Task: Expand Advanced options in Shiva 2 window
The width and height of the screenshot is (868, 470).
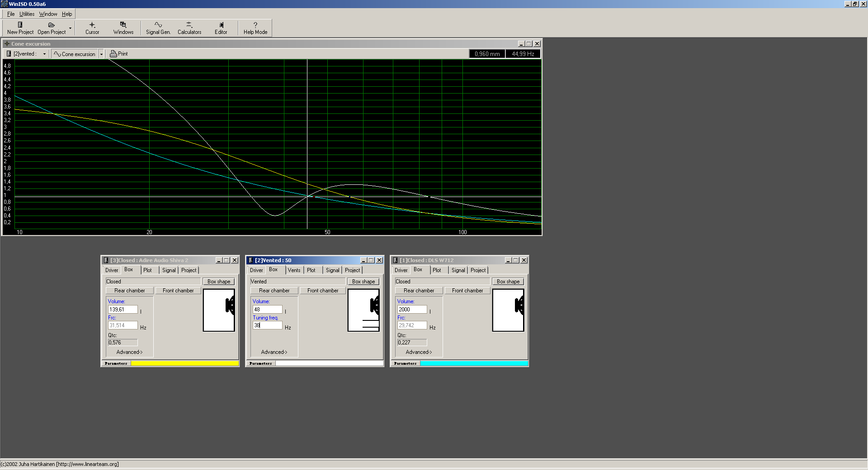Action: 129,352
